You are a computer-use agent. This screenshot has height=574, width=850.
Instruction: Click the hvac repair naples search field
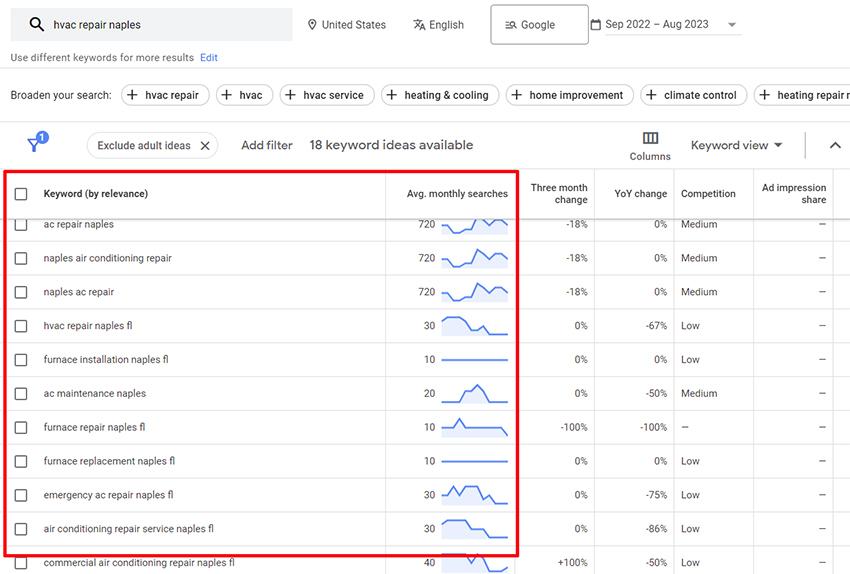coord(151,24)
